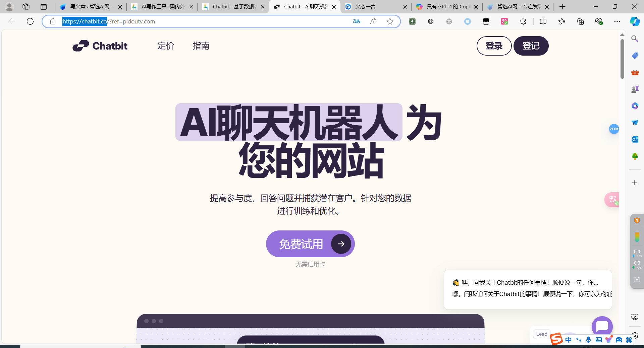Select 定价 in the navigation menu
This screenshot has height=348, width=644.
(x=165, y=46)
